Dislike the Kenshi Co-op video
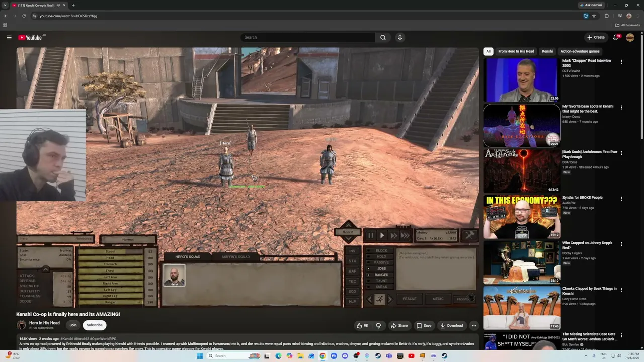 click(378, 325)
